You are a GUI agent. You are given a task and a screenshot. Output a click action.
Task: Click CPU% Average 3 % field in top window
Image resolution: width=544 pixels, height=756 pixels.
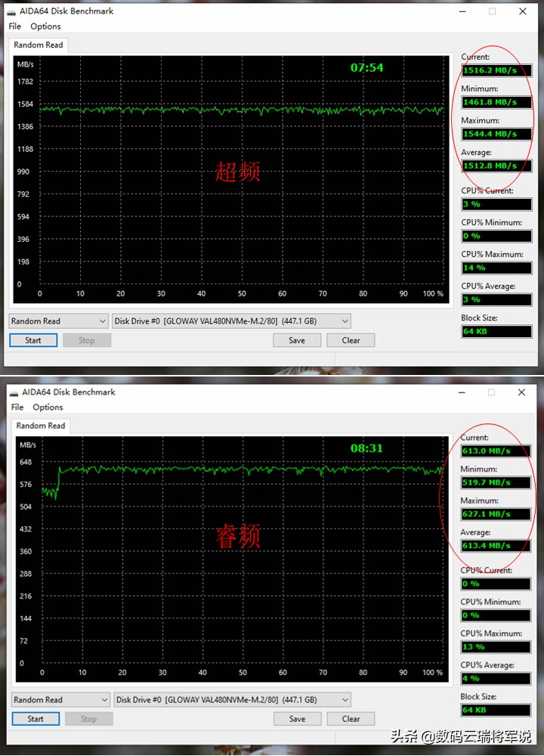(x=497, y=299)
